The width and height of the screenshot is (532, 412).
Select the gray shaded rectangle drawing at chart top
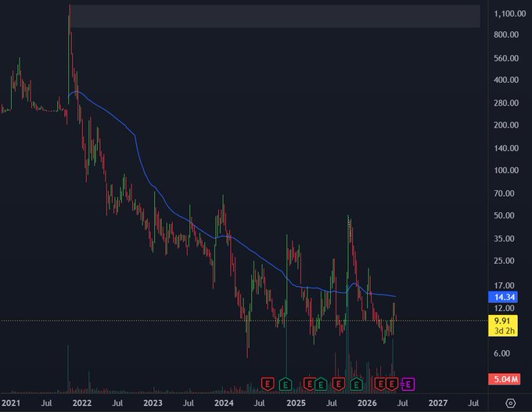point(275,16)
